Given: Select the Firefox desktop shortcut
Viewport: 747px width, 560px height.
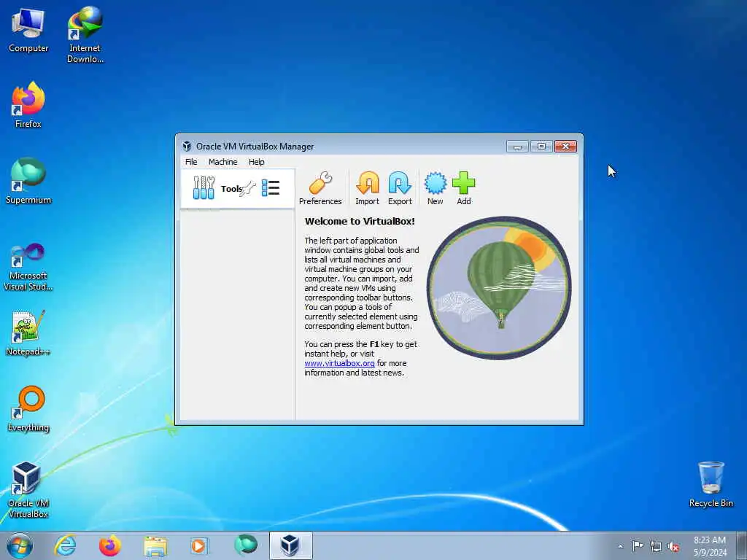Looking at the screenshot, I should [28, 105].
